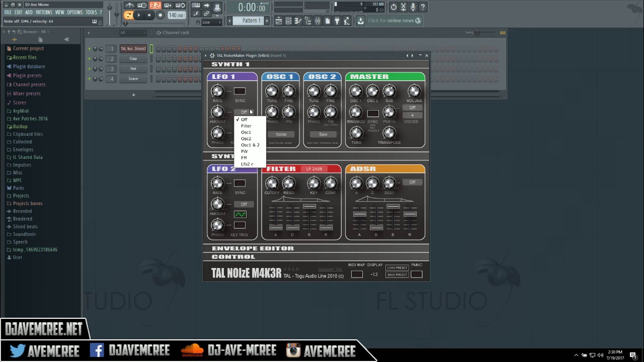
Task: Click the tempo field showing 140.000
Action: point(176,15)
